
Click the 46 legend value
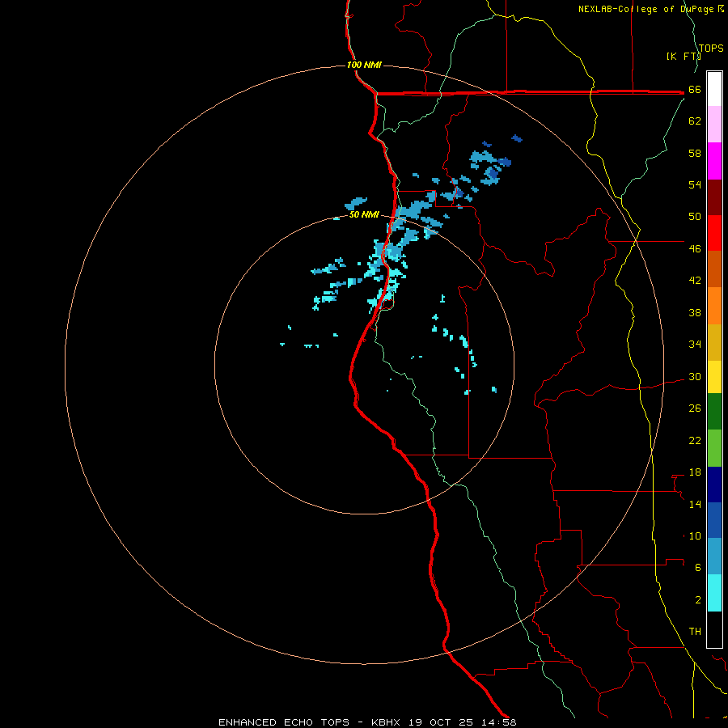point(695,248)
